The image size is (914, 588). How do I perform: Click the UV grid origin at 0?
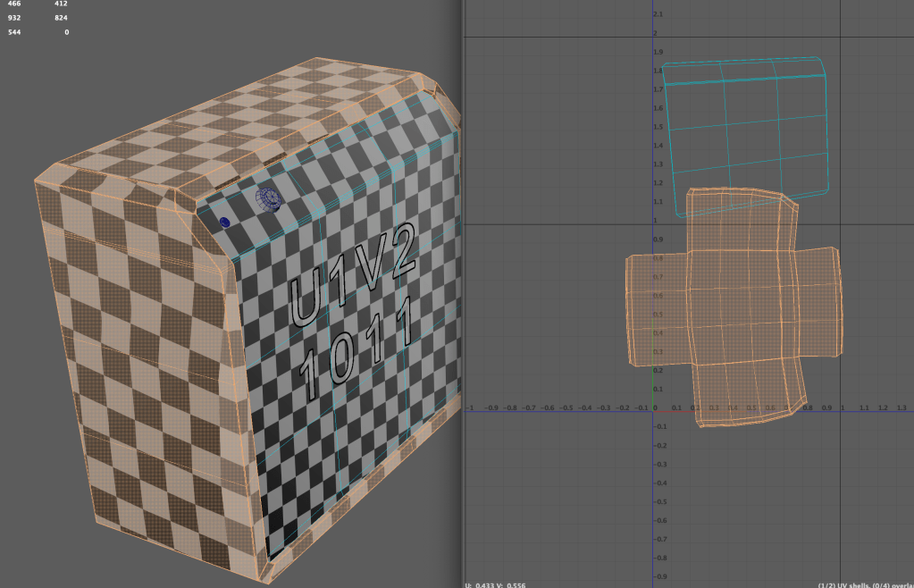click(653, 410)
